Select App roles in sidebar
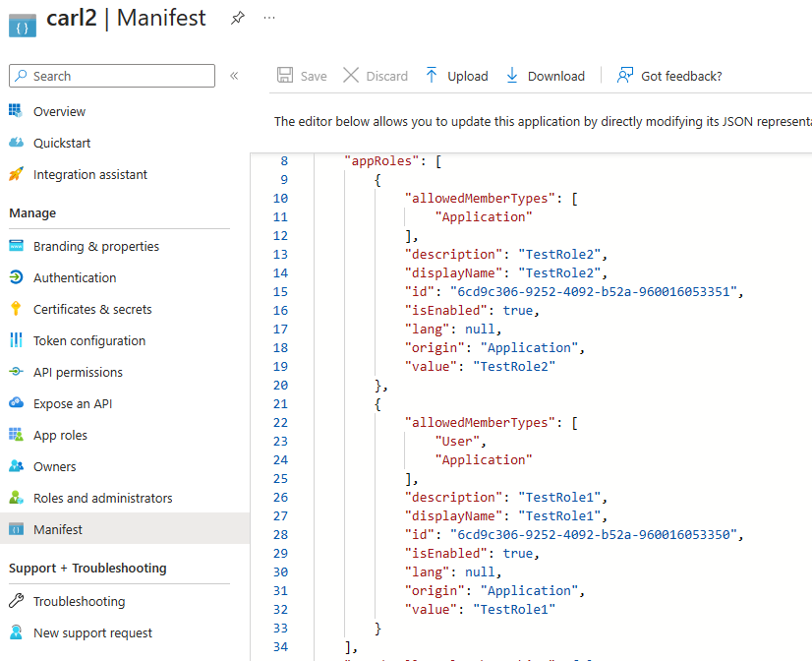The width and height of the screenshot is (812, 661). [60, 435]
